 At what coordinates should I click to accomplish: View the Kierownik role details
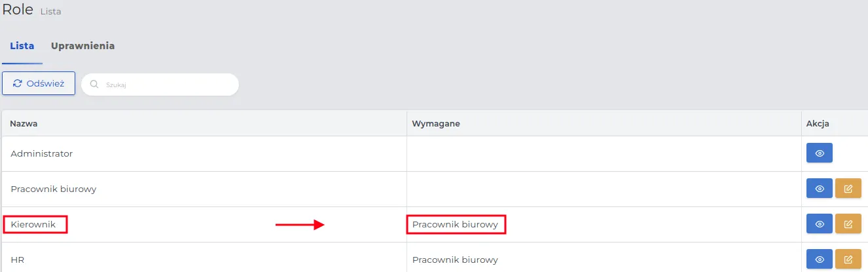pyautogui.click(x=819, y=224)
